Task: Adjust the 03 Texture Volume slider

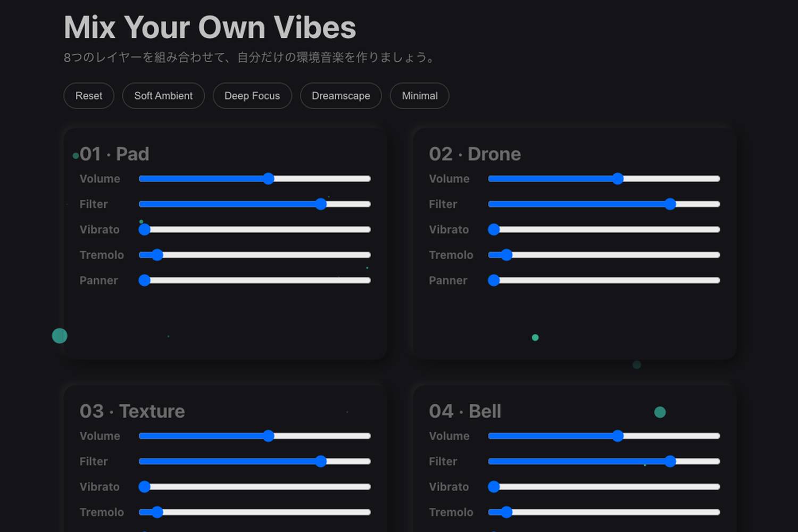Action: pos(255,436)
